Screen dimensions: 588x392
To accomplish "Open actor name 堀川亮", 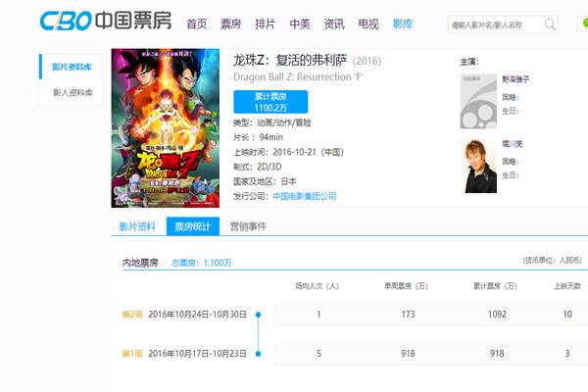I will 513,144.
